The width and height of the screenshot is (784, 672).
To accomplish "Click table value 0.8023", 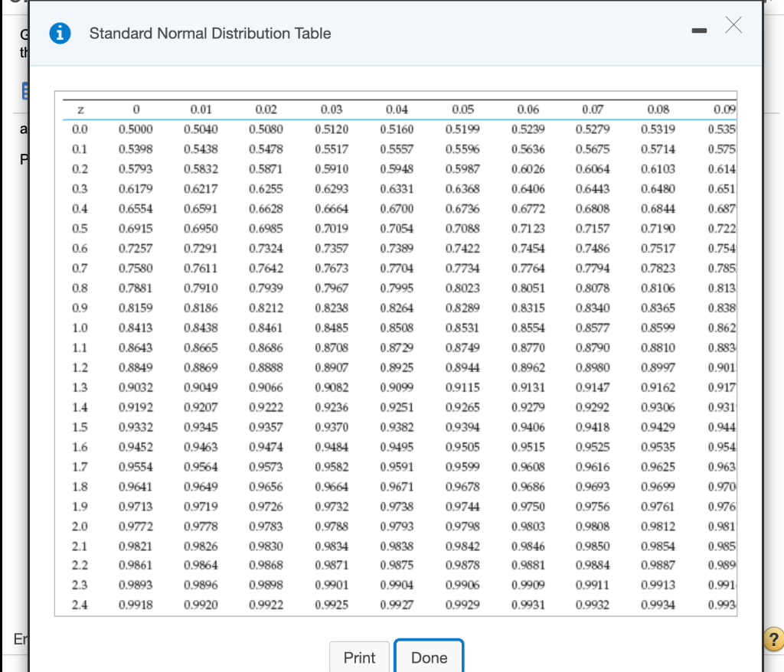I will (x=463, y=288).
